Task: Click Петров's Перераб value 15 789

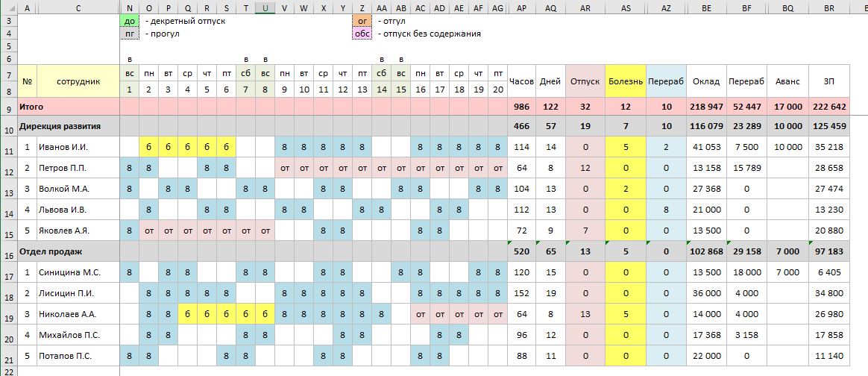Action: [x=747, y=169]
